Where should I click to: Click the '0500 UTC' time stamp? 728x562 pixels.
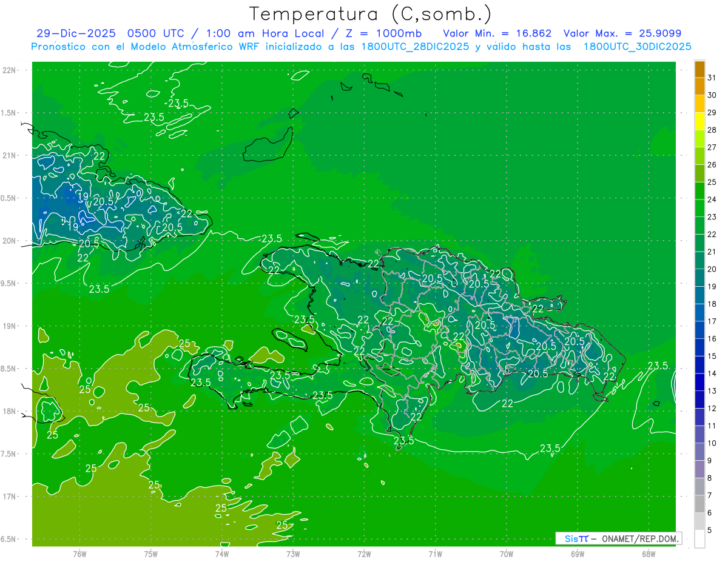click(x=157, y=33)
